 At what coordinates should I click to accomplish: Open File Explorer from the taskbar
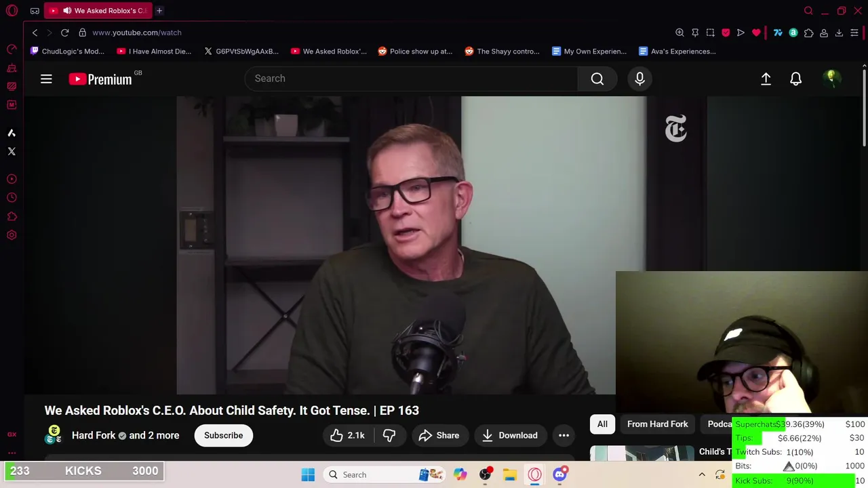pos(510,475)
